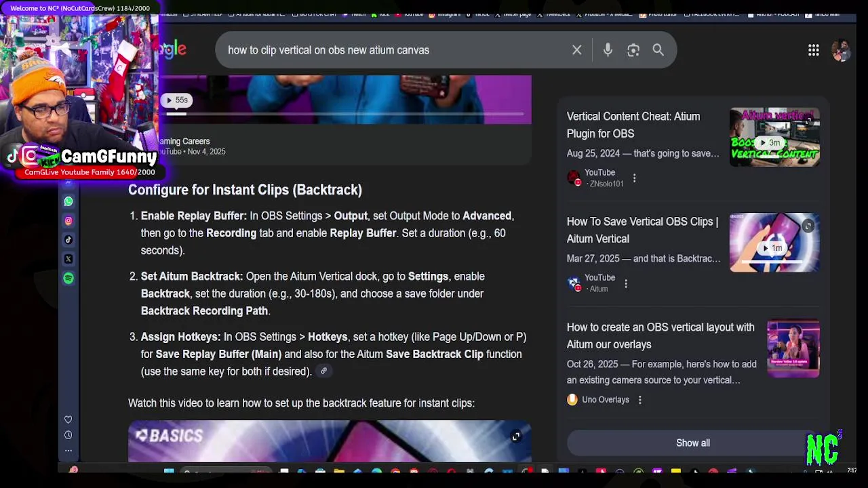Click the BASICS video thumbnail
Image resolution: width=868 pixels, height=488 pixels.
tap(330, 441)
